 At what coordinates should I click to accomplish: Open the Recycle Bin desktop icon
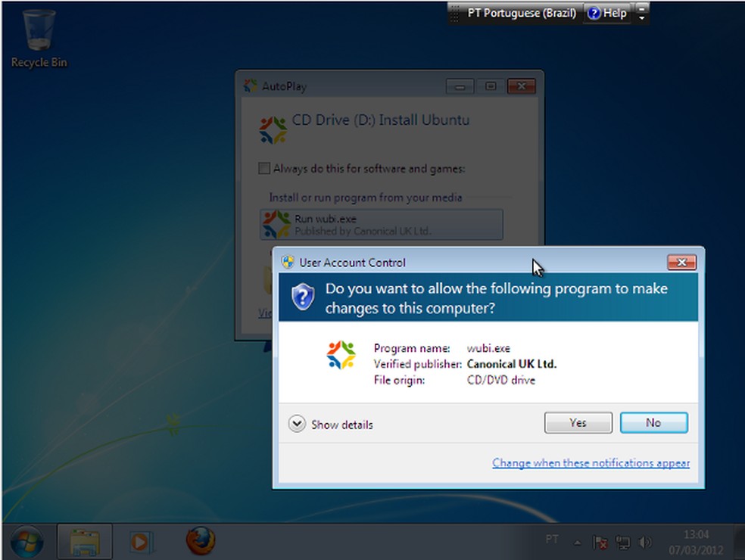(39, 39)
